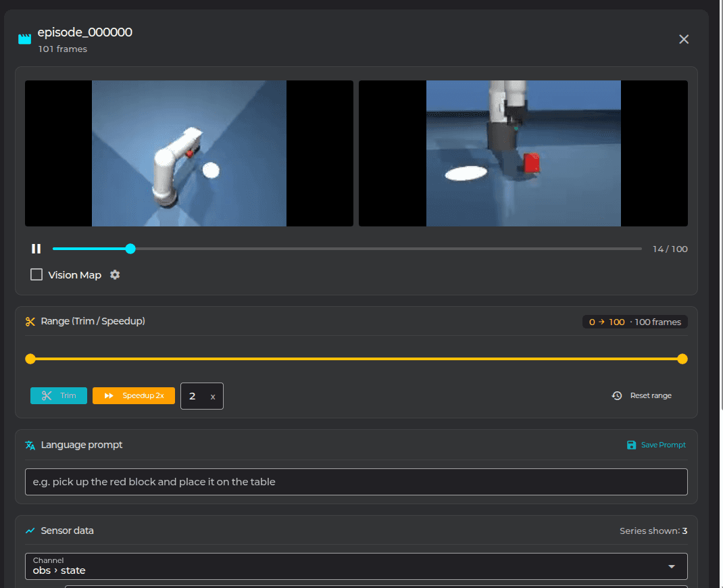Click the playback position slider thumb

click(130, 249)
